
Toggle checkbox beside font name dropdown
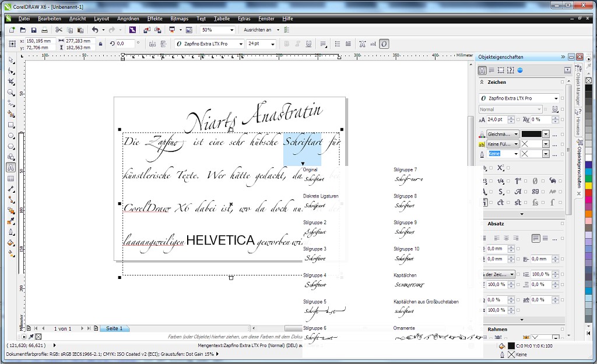[563, 98]
